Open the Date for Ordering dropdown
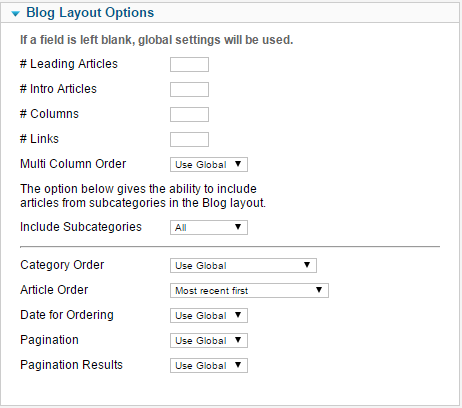 coord(209,315)
